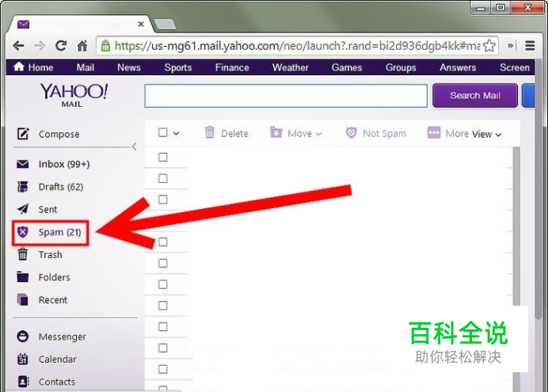Click the Inbox envelope icon
The width and height of the screenshot is (548, 392).
[23, 164]
